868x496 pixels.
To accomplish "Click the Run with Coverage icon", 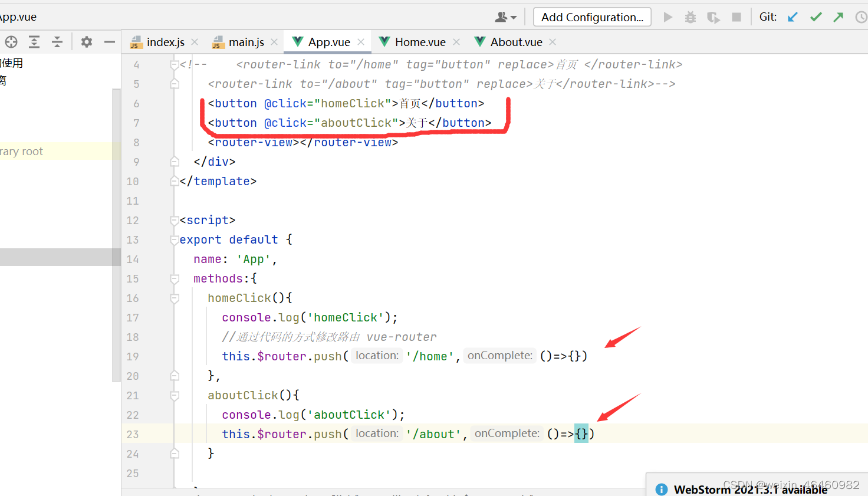I will [x=714, y=17].
